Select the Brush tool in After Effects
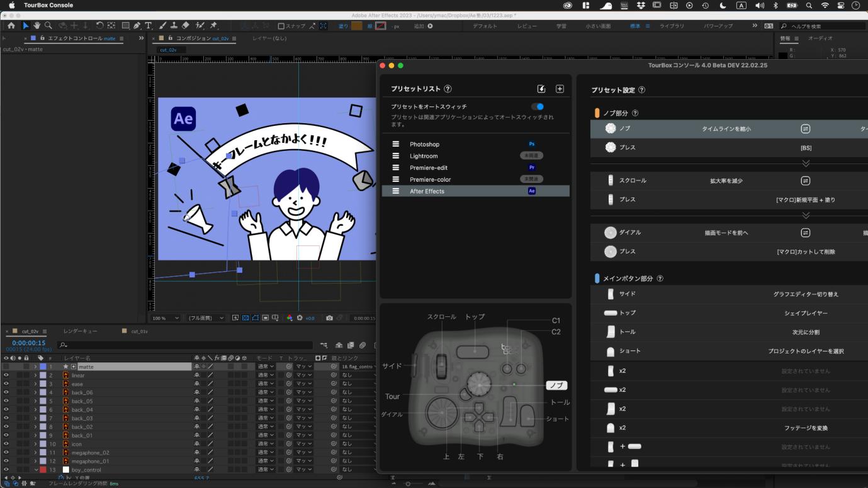Screen dimensions: 868x488 [162, 26]
